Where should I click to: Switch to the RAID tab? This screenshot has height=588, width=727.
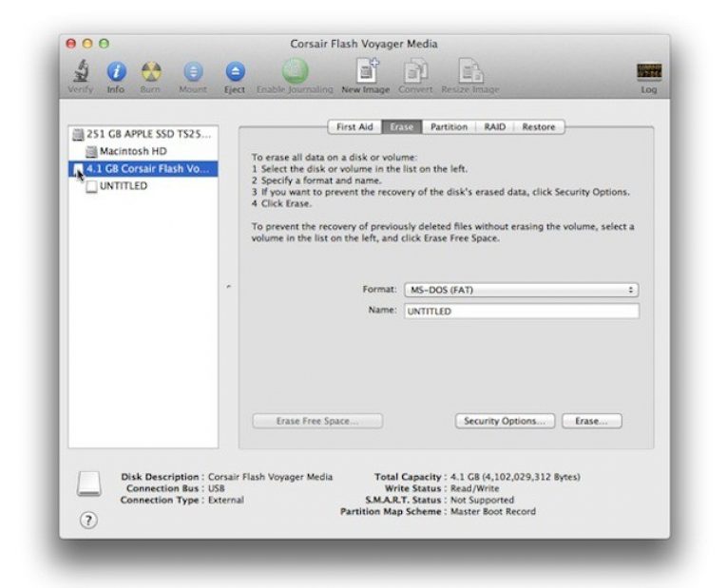[x=495, y=127]
